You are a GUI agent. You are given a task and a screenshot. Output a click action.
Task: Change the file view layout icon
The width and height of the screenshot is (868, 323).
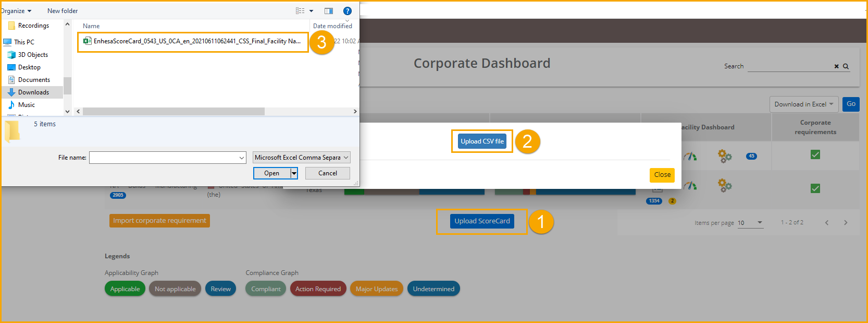pyautogui.click(x=300, y=11)
